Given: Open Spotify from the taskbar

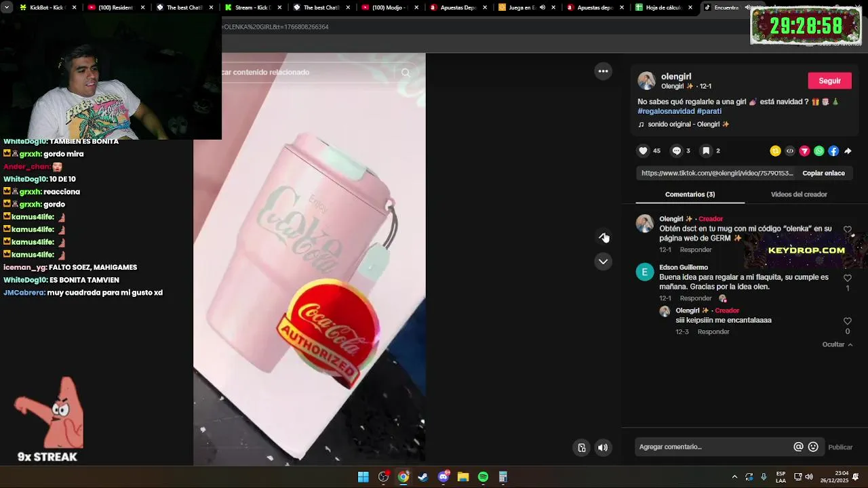Looking at the screenshot, I should click(x=483, y=477).
